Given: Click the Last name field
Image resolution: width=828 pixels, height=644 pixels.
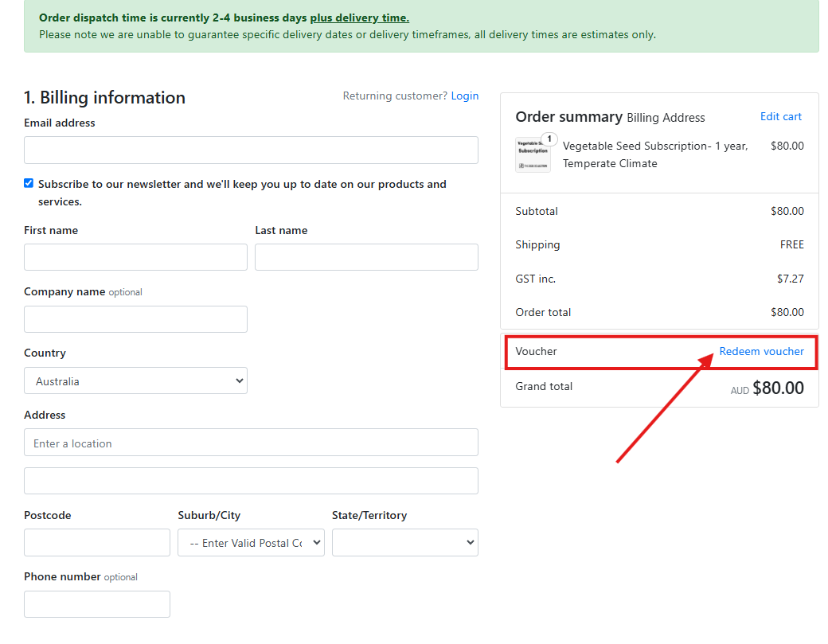Looking at the screenshot, I should point(366,256).
